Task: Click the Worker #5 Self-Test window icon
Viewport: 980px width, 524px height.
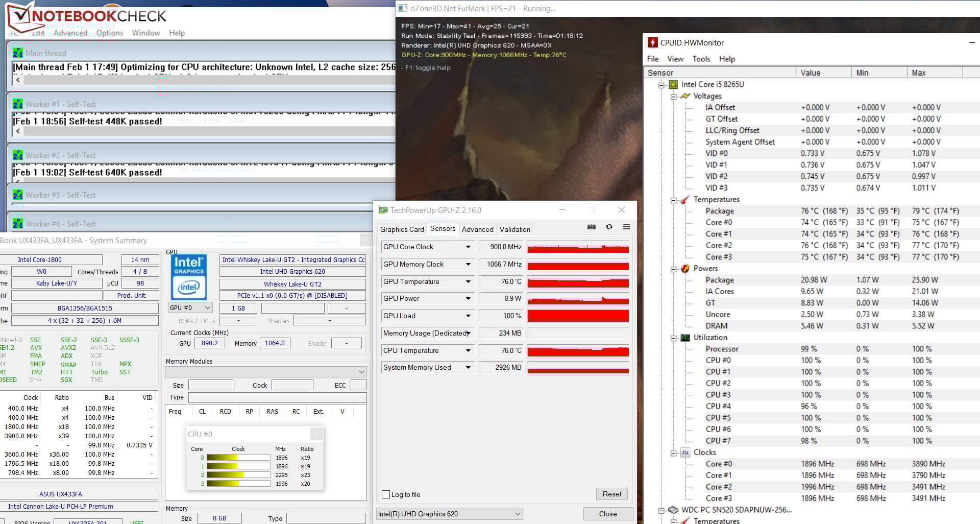Action: [18, 195]
